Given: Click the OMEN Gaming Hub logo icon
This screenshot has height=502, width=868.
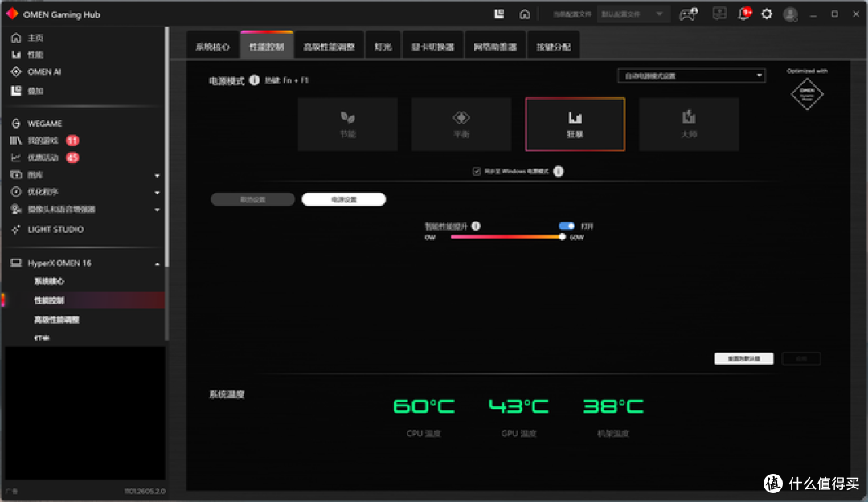Looking at the screenshot, I should click(x=12, y=14).
